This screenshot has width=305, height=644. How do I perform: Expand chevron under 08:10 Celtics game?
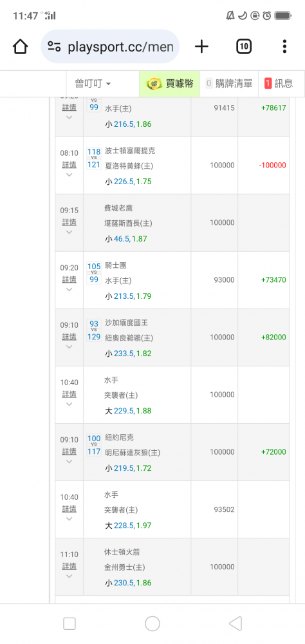coord(69,175)
